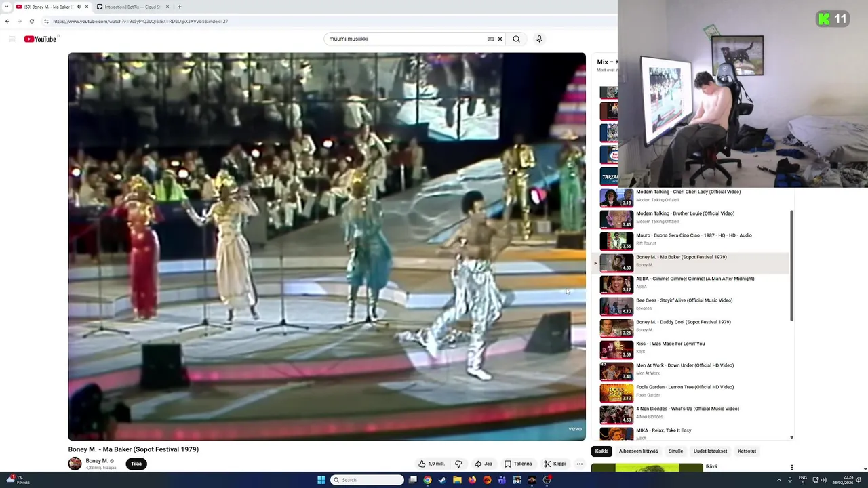Mute the tab via its speaker icon
Image resolution: width=868 pixels, height=488 pixels.
(x=79, y=7)
